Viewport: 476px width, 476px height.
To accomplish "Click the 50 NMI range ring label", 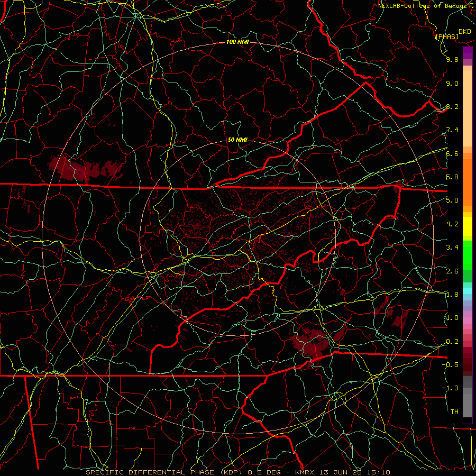I will (x=237, y=140).
